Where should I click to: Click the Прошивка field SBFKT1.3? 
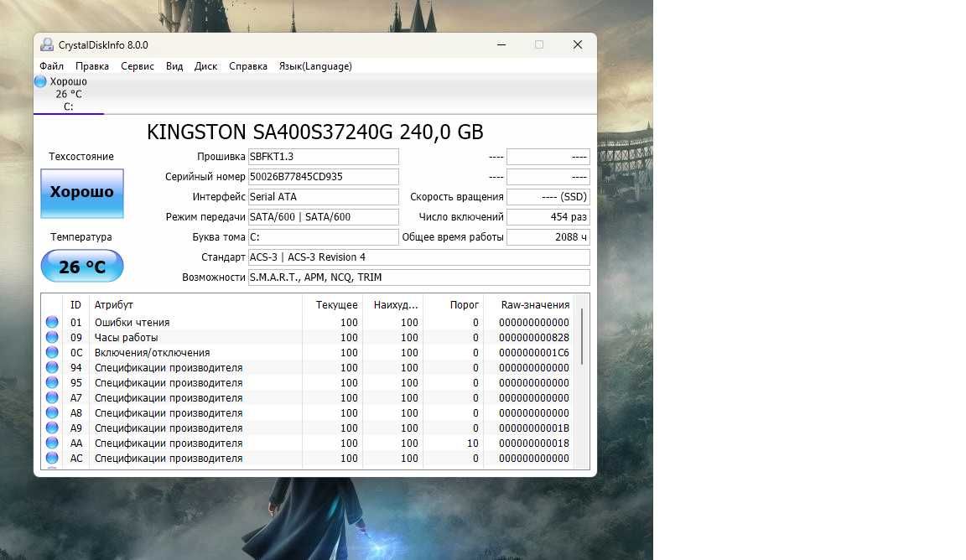(324, 157)
